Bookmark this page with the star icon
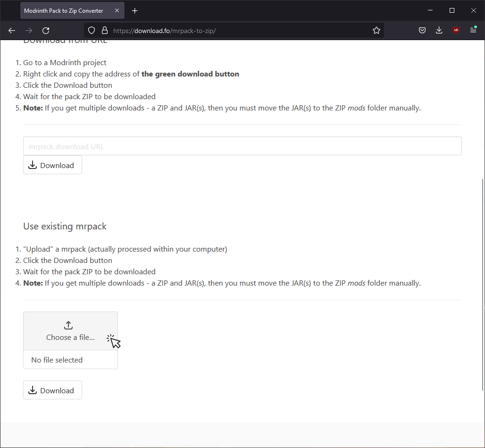Viewport: 485px width, 448px height. pos(376,30)
